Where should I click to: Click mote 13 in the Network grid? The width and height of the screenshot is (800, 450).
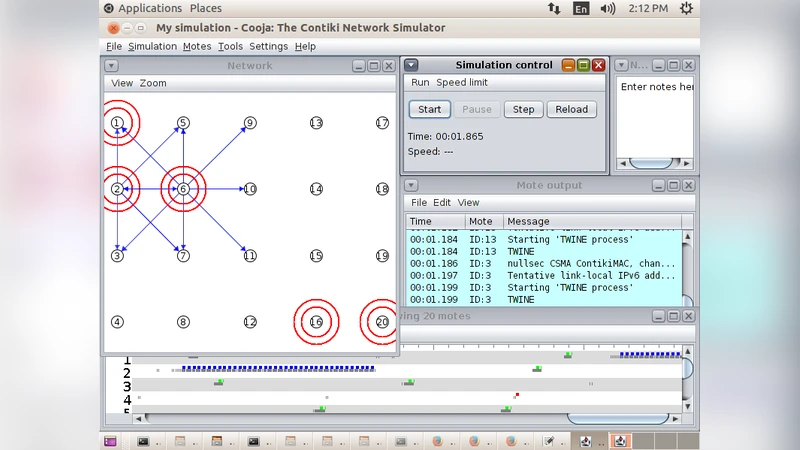point(316,123)
